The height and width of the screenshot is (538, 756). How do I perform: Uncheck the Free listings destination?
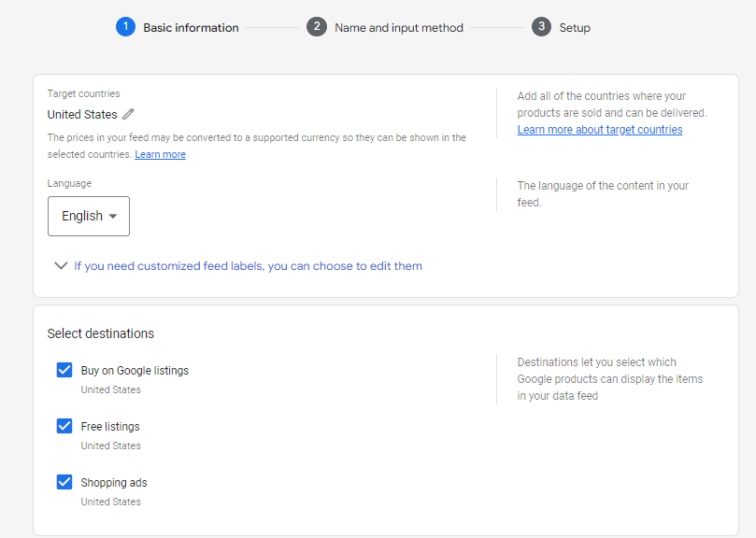point(64,426)
